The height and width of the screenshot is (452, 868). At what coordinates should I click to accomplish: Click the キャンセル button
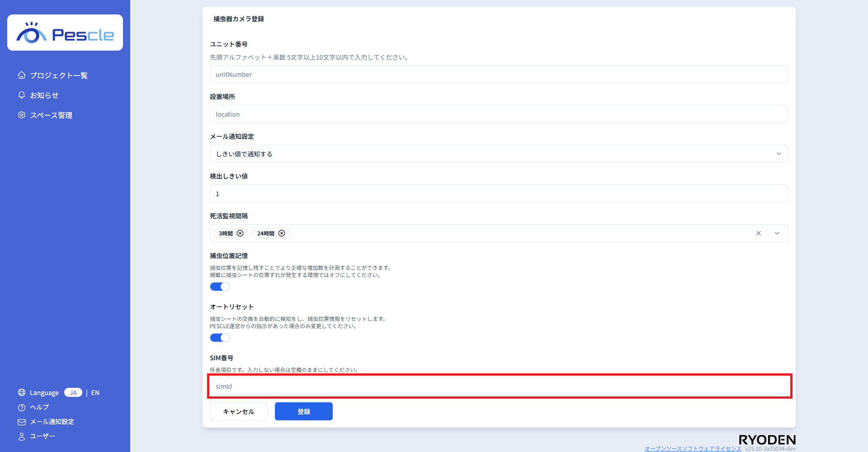coord(239,411)
